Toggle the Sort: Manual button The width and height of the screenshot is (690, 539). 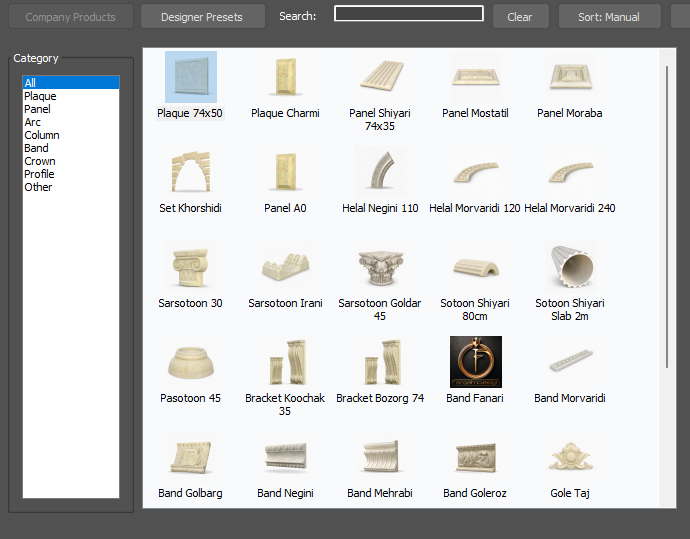[609, 17]
